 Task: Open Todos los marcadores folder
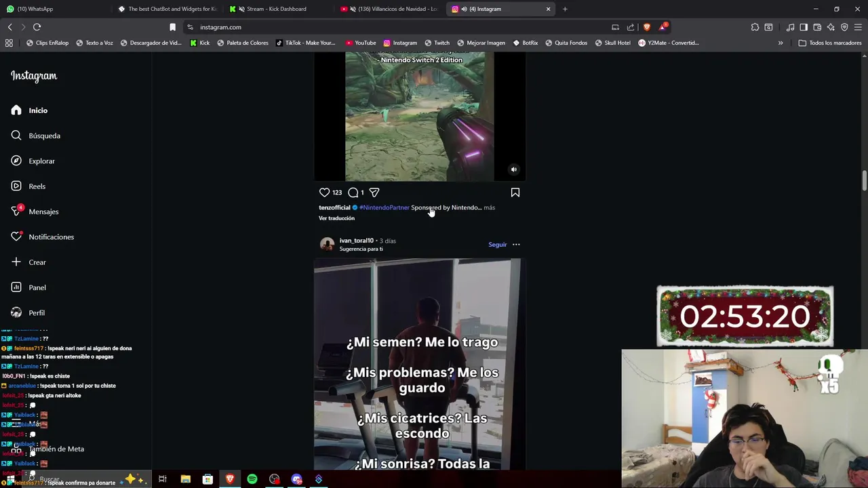(x=830, y=43)
